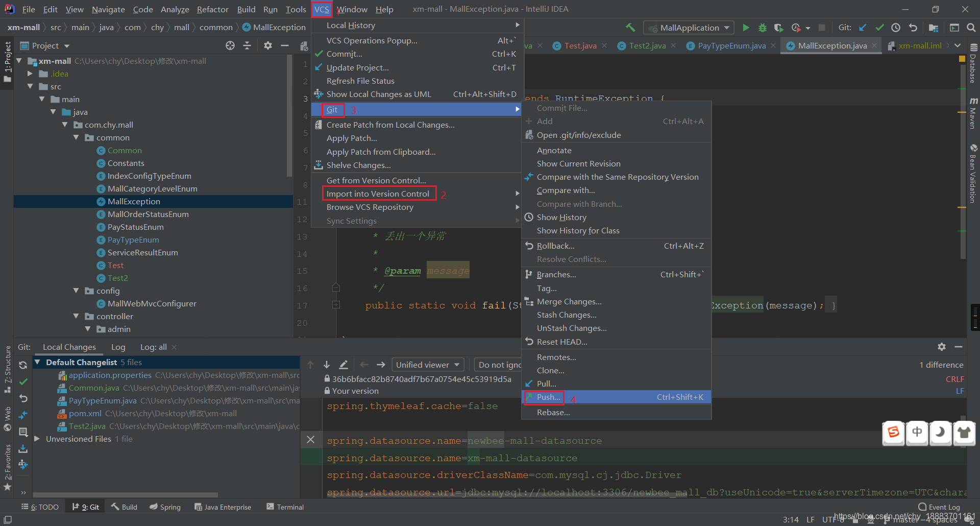Toggle the 2: Favorites side panel
The height and width of the screenshot is (526, 980).
pyautogui.click(x=7, y=467)
